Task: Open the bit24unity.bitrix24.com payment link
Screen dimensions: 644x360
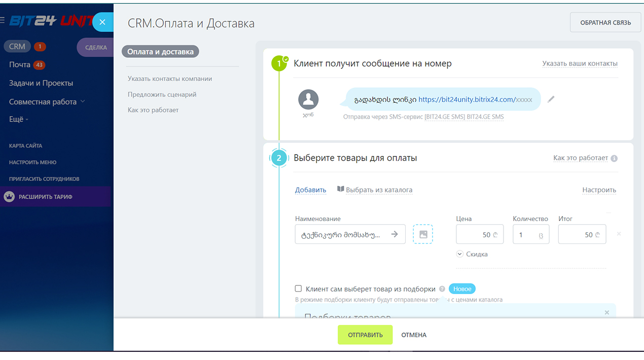Action: (476, 100)
